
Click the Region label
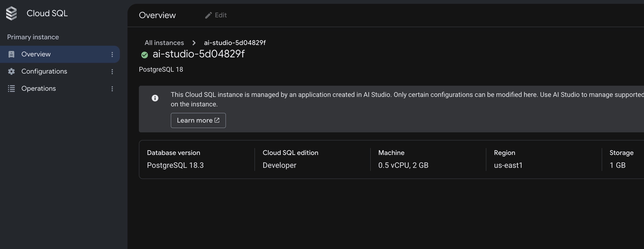point(504,153)
